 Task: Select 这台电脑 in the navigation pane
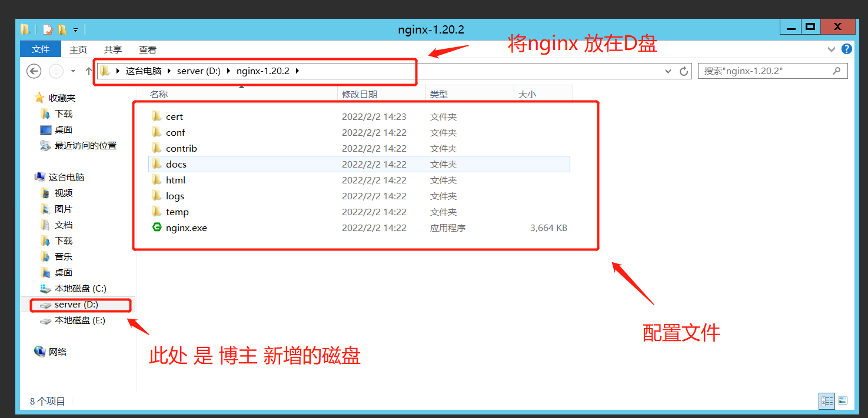(66, 177)
